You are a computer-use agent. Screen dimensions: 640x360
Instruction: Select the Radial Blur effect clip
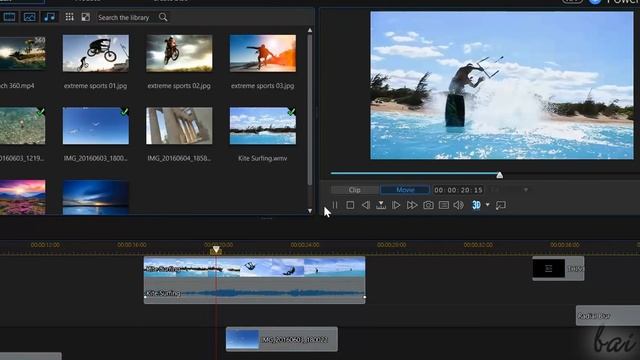[608, 316]
